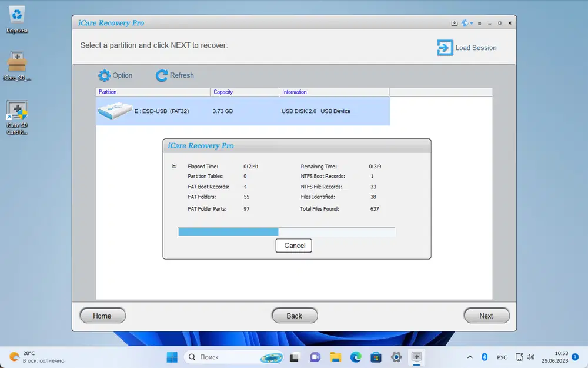Open the Windows Start menu
588x368 pixels.
tap(172, 357)
